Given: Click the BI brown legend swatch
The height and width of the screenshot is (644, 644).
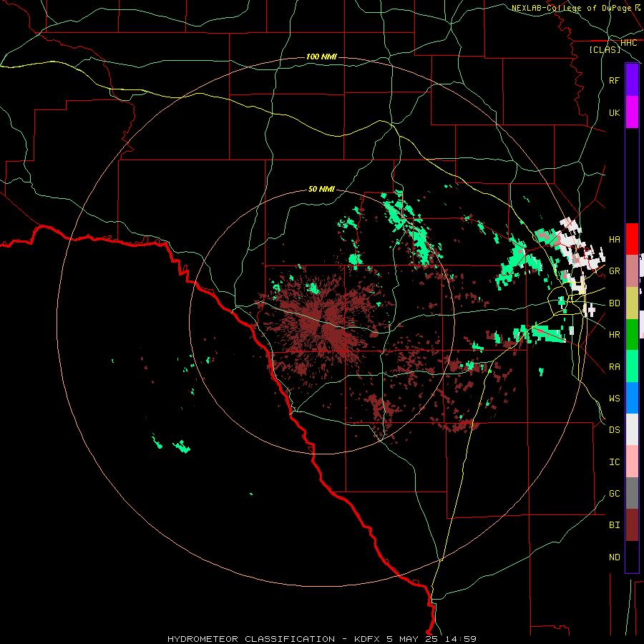Looking at the screenshot, I should [x=632, y=525].
